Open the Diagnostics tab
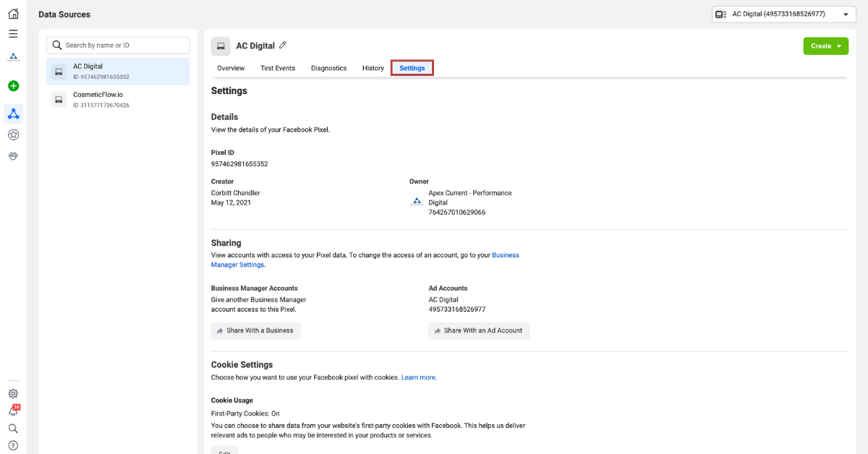 329,68
